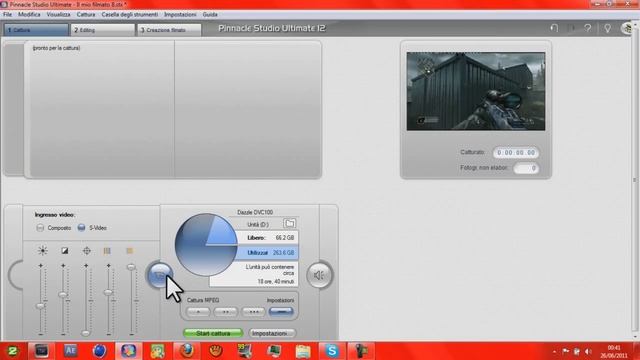Image resolution: width=640 pixels, height=360 pixels.
Task: Open After Effects from the taskbar
Action: click(70, 351)
